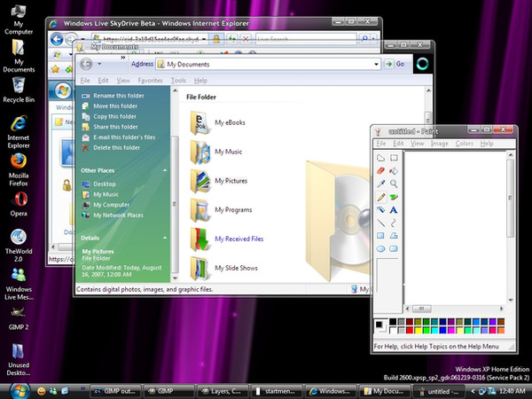Viewport: 532px width, 399px height.
Task: Pick the Eraser tool in Paint
Action: 380,170
